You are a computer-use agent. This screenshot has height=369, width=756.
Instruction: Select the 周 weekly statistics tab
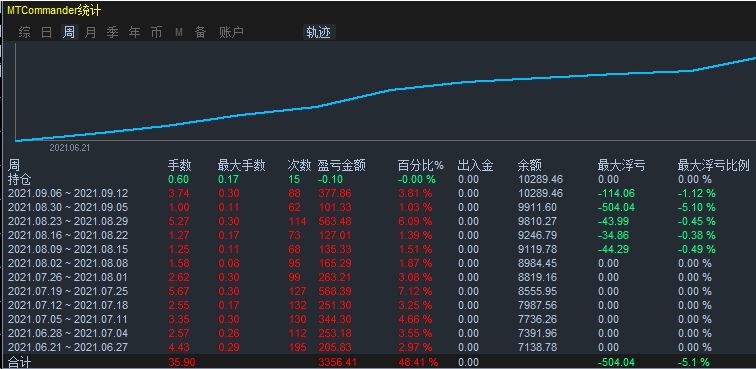[x=69, y=32]
